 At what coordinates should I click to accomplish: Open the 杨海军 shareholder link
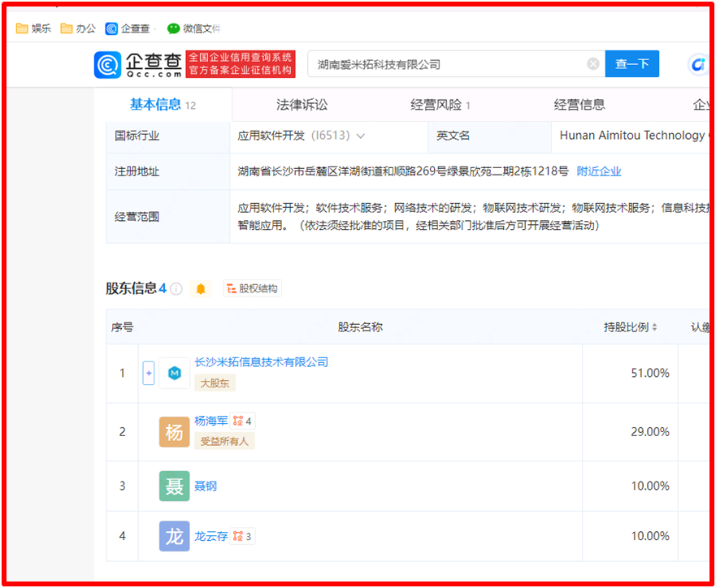tap(211, 422)
